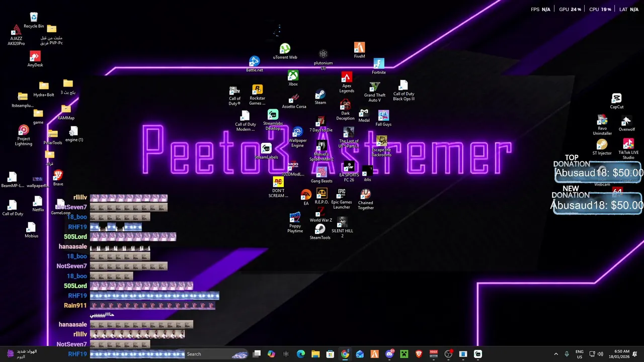The width and height of the screenshot is (644, 362).
Task: Launch Fall Guys shortcut
Action: click(x=383, y=119)
